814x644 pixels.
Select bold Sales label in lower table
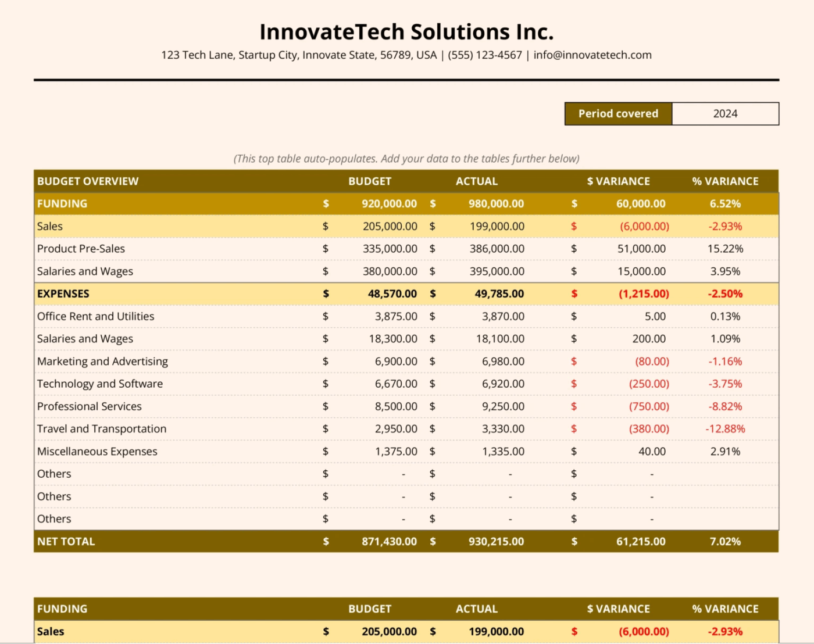click(51, 632)
